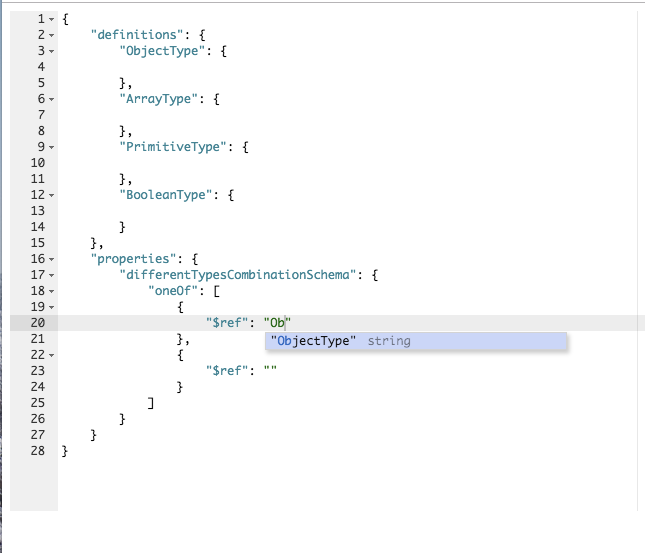Collapse the properties block at line 16
Viewport: 645px width, 553px height.
point(51,259)
